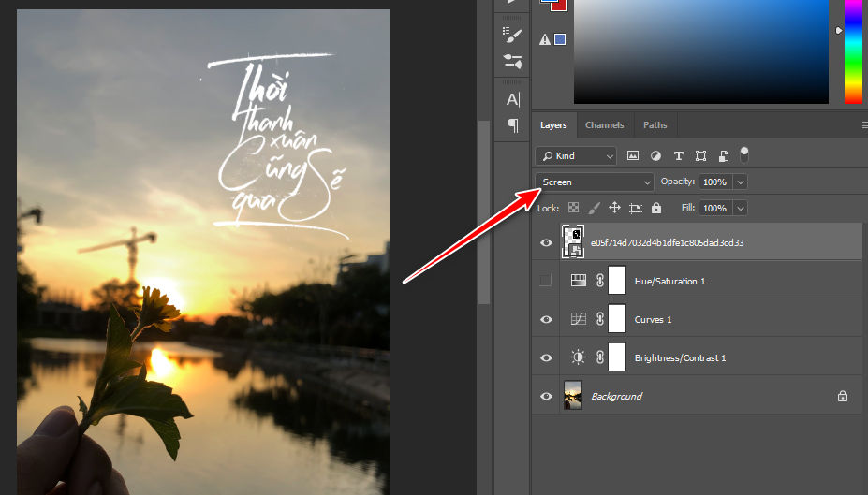Click the out-of-gamut warning triangle
Image resolution: width=868 pixels, height=495 pixels.
point(545,39)
